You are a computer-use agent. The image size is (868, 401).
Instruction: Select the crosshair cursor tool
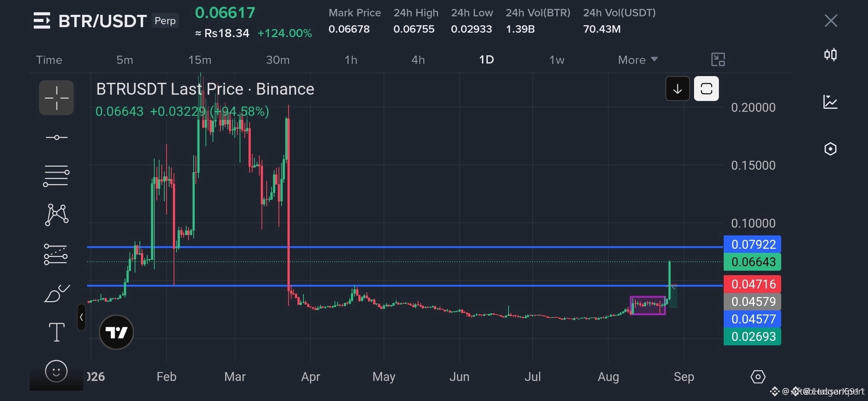click(x=56, y=98)
